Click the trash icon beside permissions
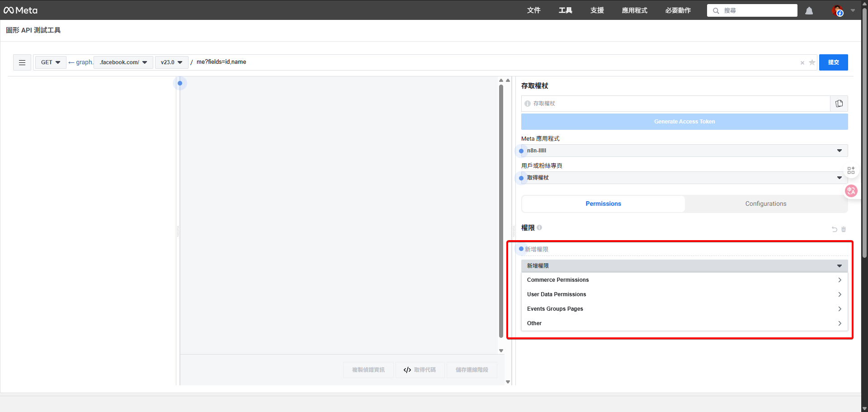The height and width of the screenshot is (412, 868). point(844,229)
